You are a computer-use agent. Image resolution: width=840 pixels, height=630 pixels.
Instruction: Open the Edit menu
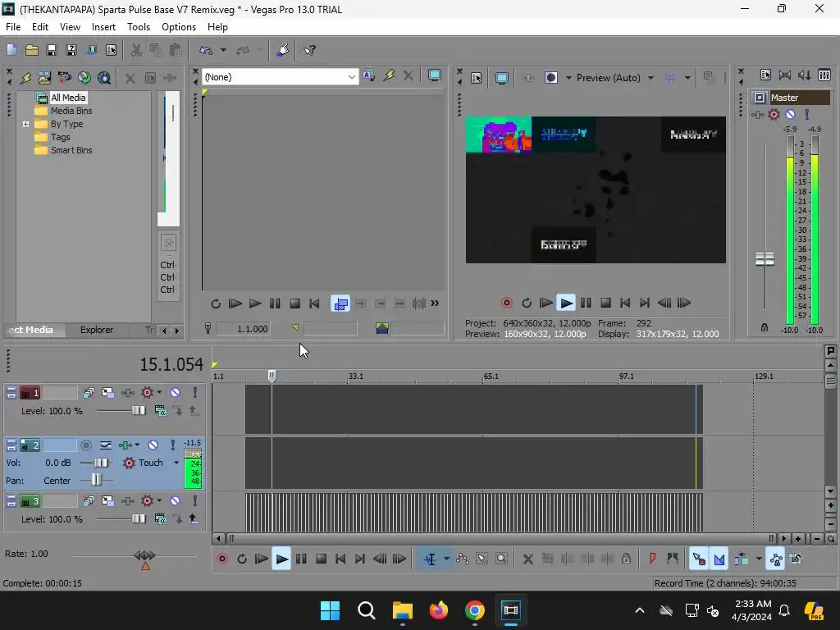pos(39,27)
